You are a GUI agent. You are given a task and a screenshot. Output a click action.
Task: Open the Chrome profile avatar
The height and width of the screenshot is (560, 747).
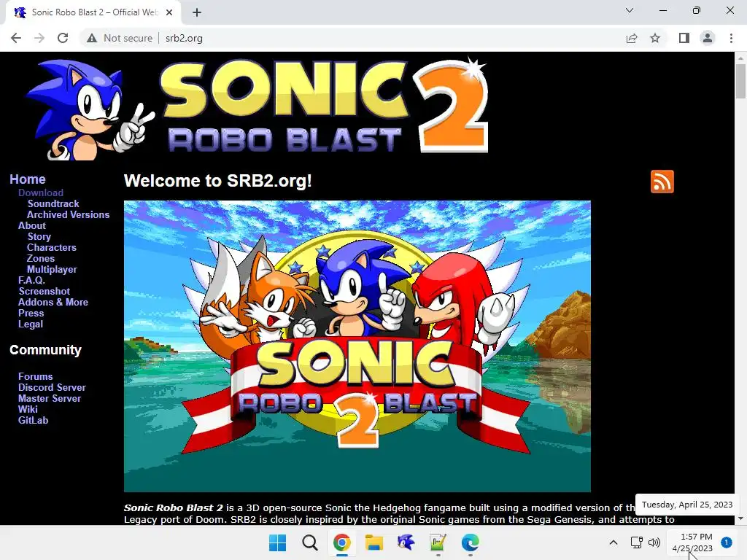[708, 38]
